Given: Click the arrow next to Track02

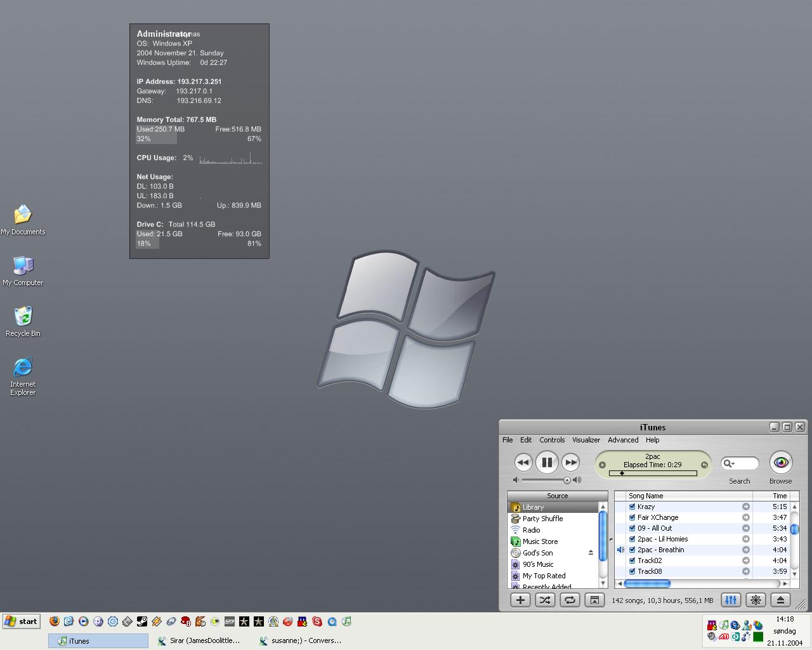Looking at the screenshot, I should pyautogui.click(x=746, y=560).
